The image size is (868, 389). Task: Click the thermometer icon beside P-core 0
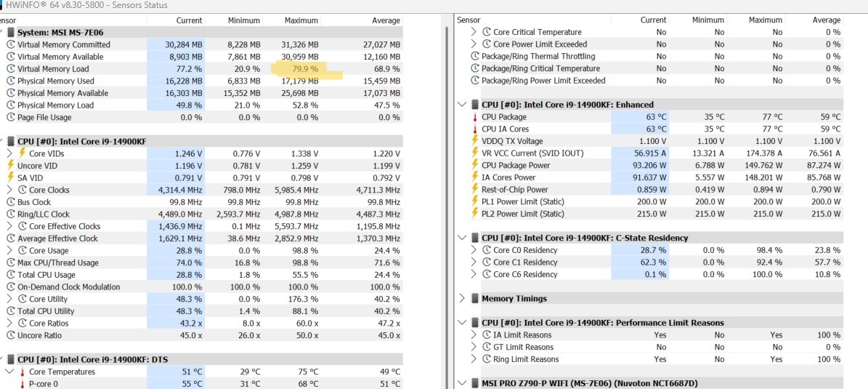[22, 384]
